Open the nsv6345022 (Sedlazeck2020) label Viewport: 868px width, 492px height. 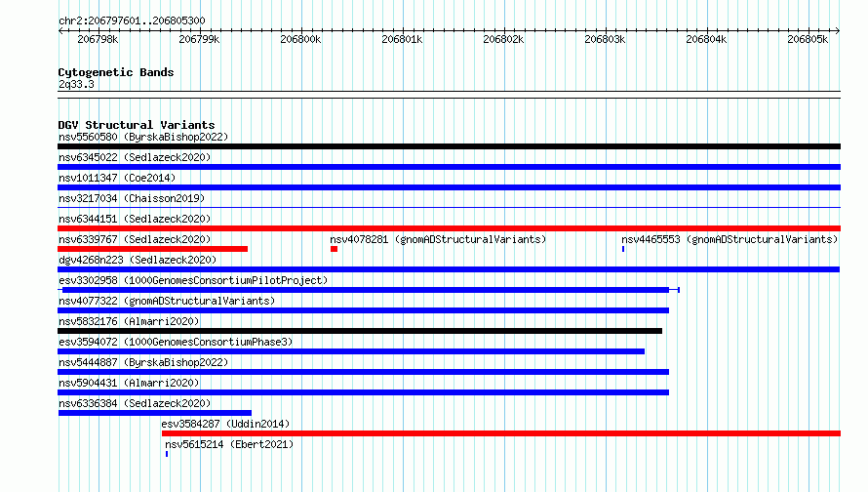pos(135,157)
